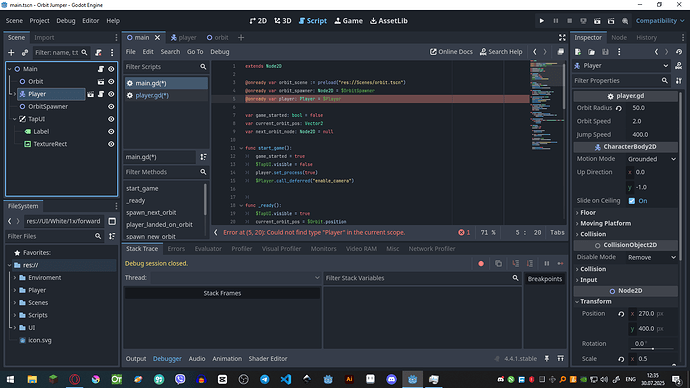Adjust the Rotation slider in Transform
Image resolution: width=690 pixels, height=388 pixels.
click(653, 348)
